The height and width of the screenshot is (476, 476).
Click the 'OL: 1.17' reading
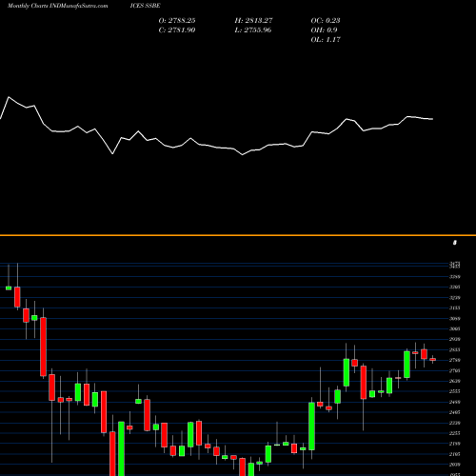click(326, 40)
